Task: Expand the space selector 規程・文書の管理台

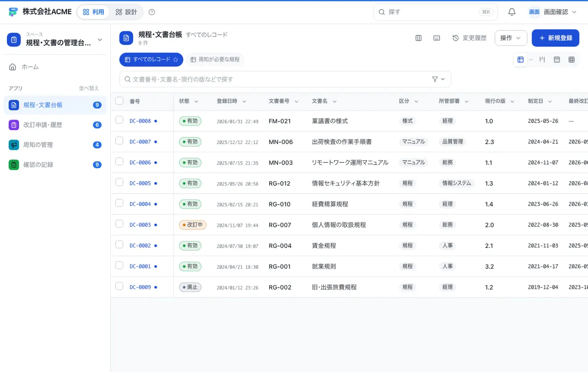Action: [55, 40]
